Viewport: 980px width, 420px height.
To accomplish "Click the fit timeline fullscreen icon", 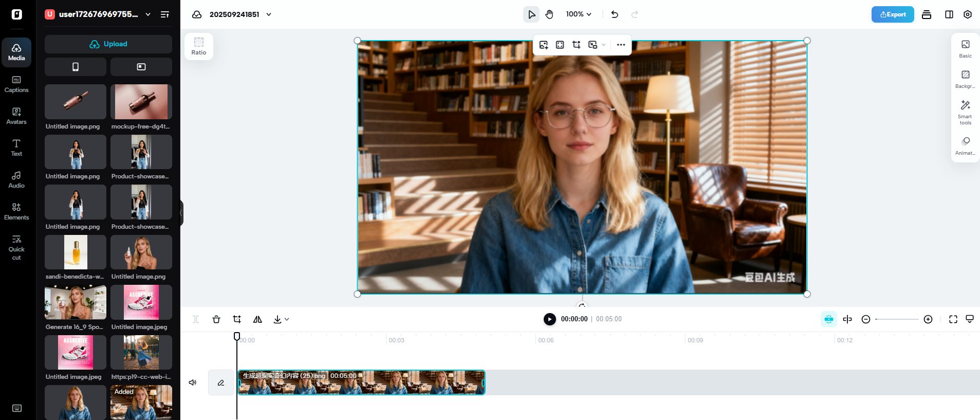I will click(x=953, y=319).
